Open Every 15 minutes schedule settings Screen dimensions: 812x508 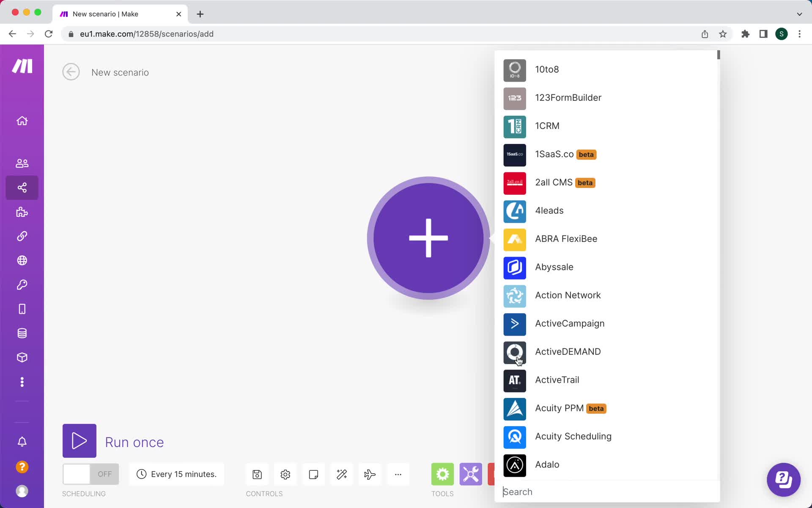coord(176,474)
